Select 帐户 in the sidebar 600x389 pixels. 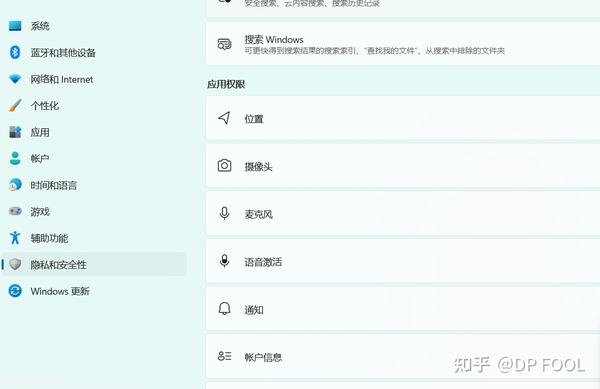pos(94,158)
